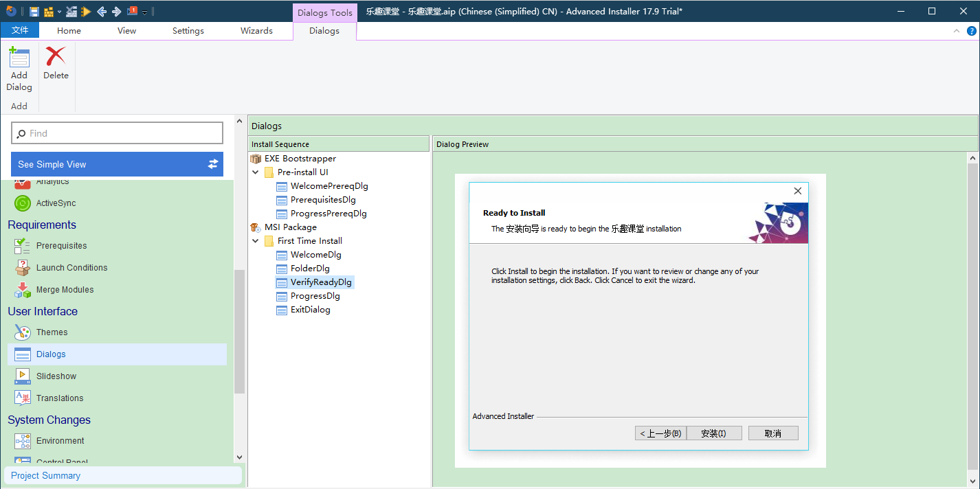Click the ActiveSync icon in the sidebar

[x=23, y=203]
